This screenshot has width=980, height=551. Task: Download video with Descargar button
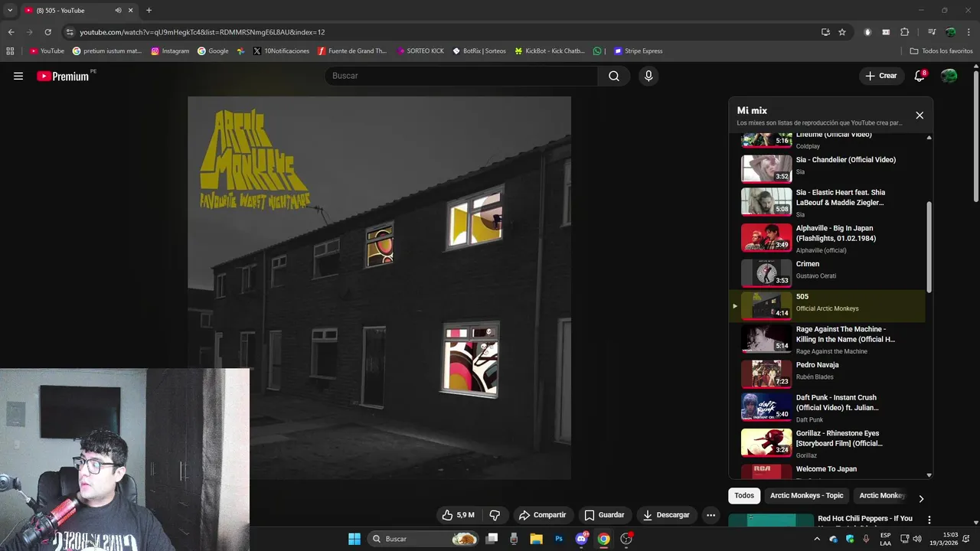pos(666,515)
